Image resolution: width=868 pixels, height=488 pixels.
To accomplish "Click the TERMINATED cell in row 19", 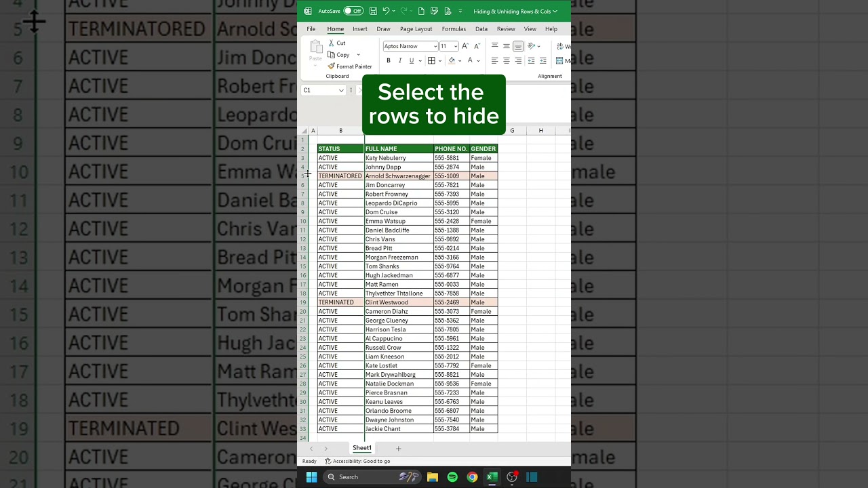I will point(341,302).
